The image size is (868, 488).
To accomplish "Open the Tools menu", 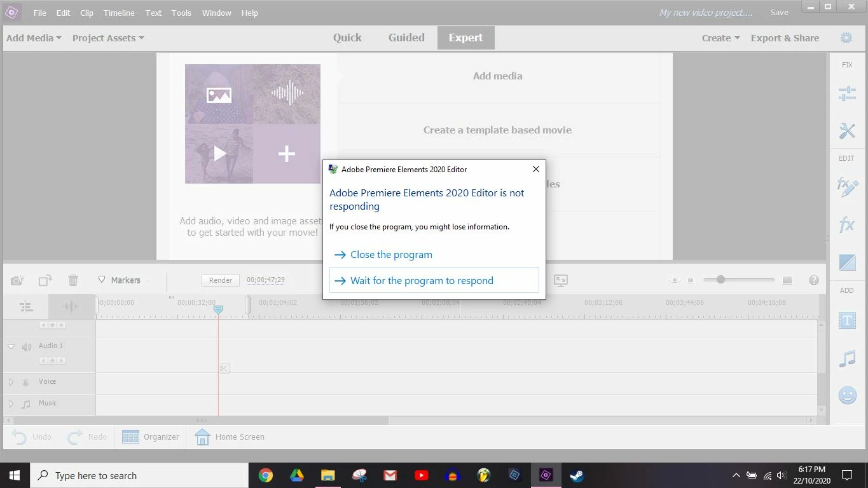I will coord(181,13).
